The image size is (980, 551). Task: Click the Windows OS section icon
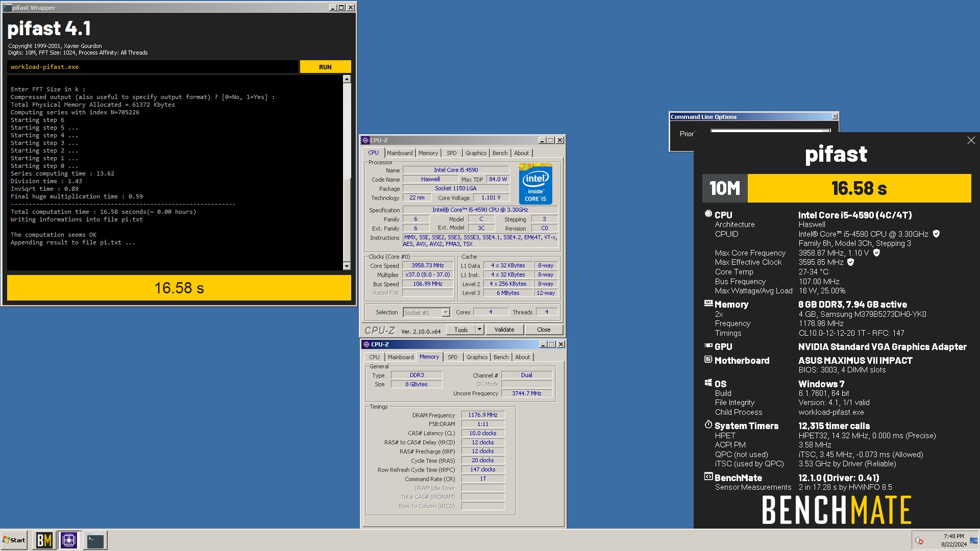point(708,383)
